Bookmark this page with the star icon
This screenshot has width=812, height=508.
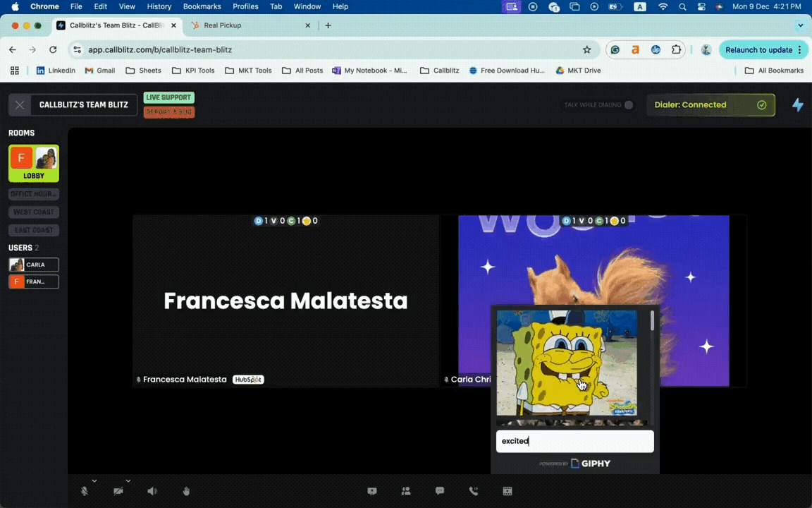586,50
